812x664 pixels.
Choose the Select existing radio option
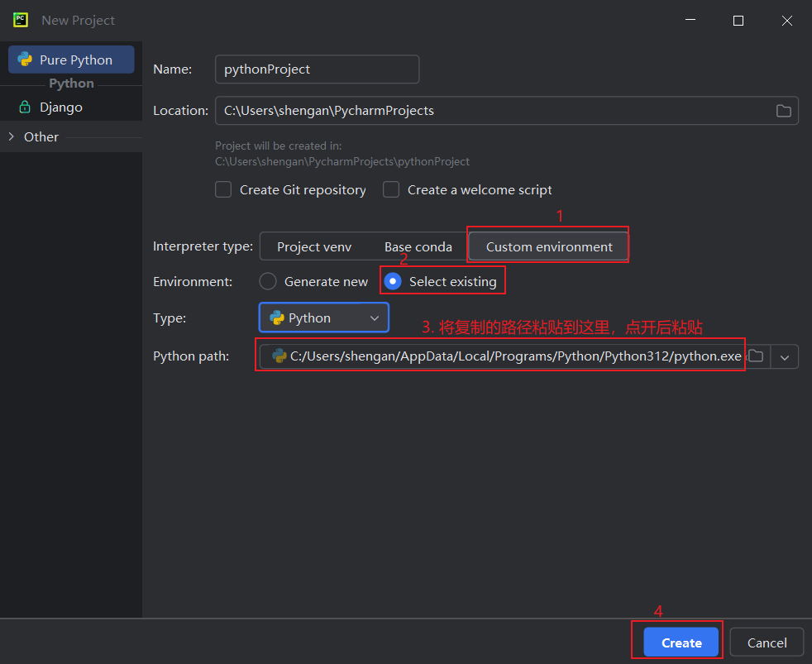[394, 282]
